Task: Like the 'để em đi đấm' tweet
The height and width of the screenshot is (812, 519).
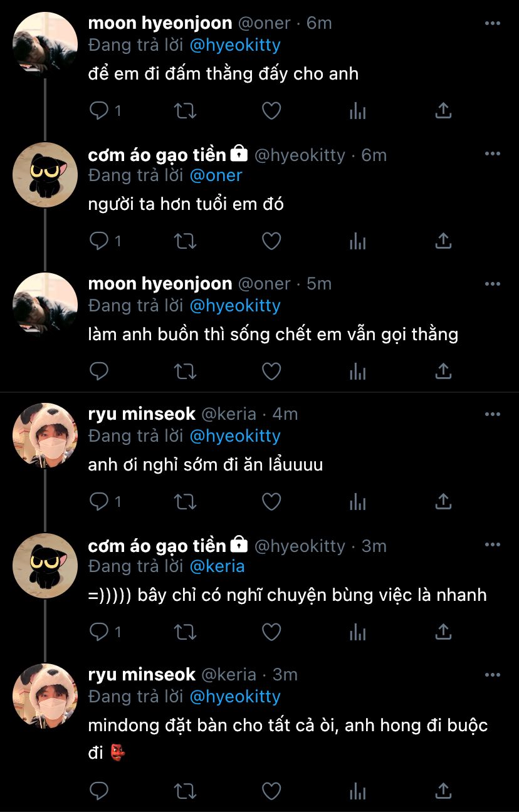Action: [271, 111]
